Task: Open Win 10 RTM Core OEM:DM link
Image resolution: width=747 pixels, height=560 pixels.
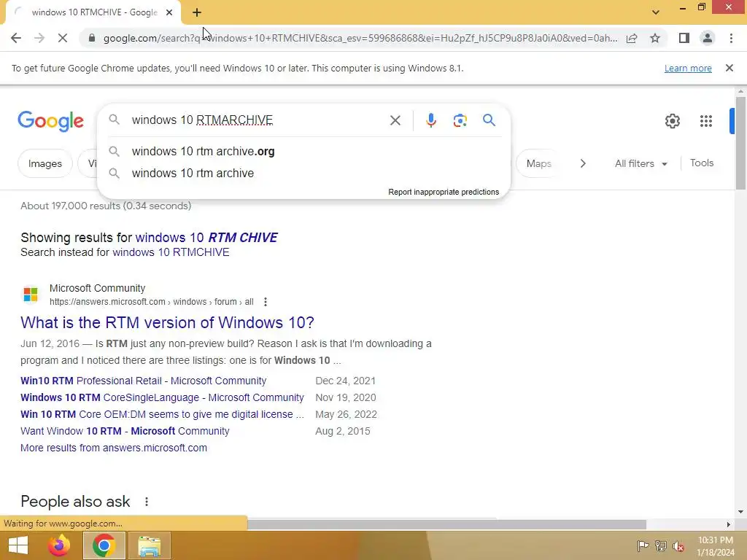Action: [x=162, y=414]
